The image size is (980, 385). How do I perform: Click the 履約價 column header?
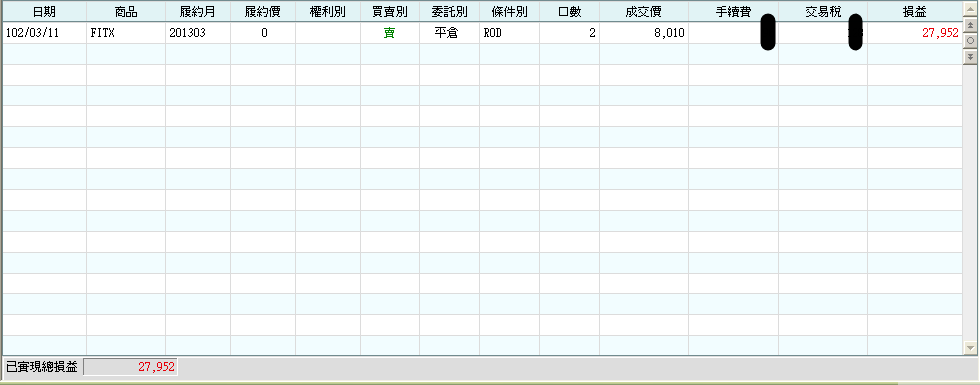pyautogui.click(x=263, y=12)
